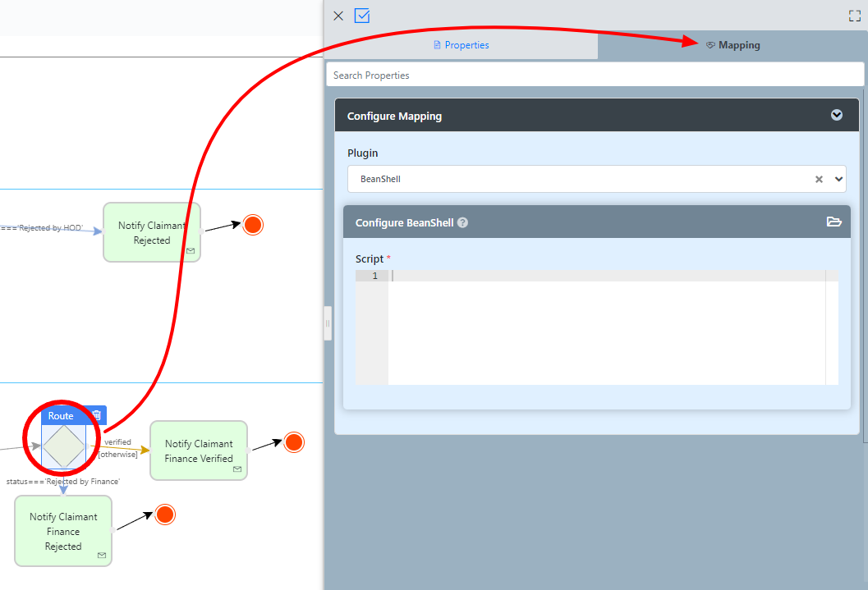Select Notify Claimant Finance Verified activity
The height and width of the screenshot is (590, 868).
pyautogui.click(x=198, y=451)
